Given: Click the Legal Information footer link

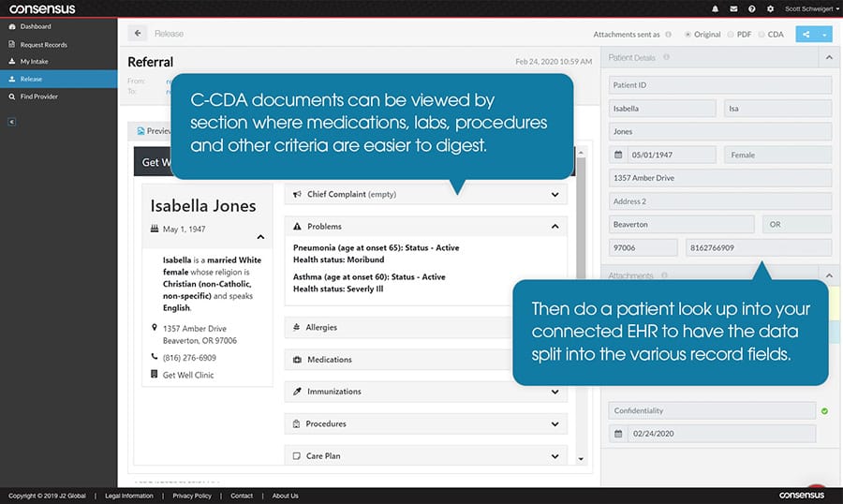Looking at the screenshot, I should 129,496.
